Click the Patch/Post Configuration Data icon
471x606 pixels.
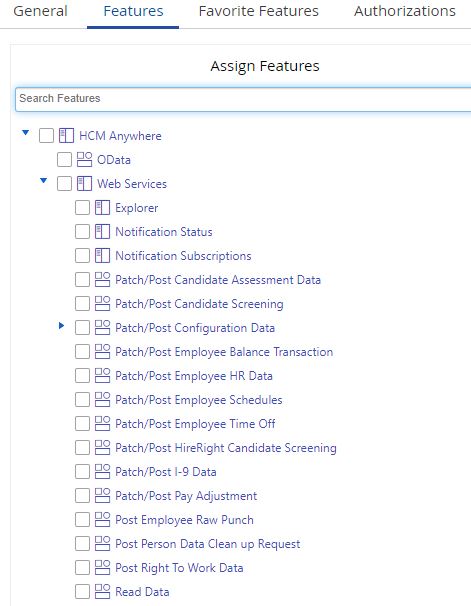coord(102,327)
